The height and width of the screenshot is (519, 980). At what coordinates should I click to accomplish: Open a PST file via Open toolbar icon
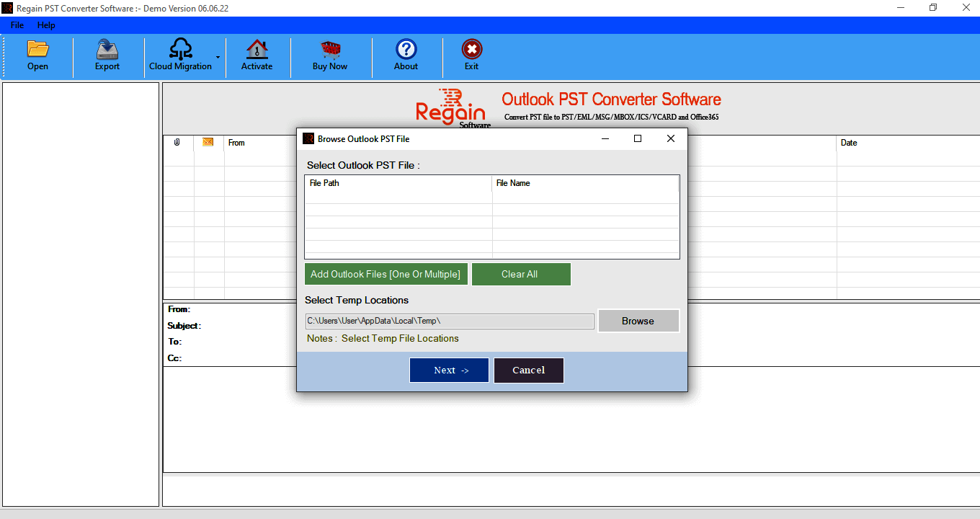(37, 56)
